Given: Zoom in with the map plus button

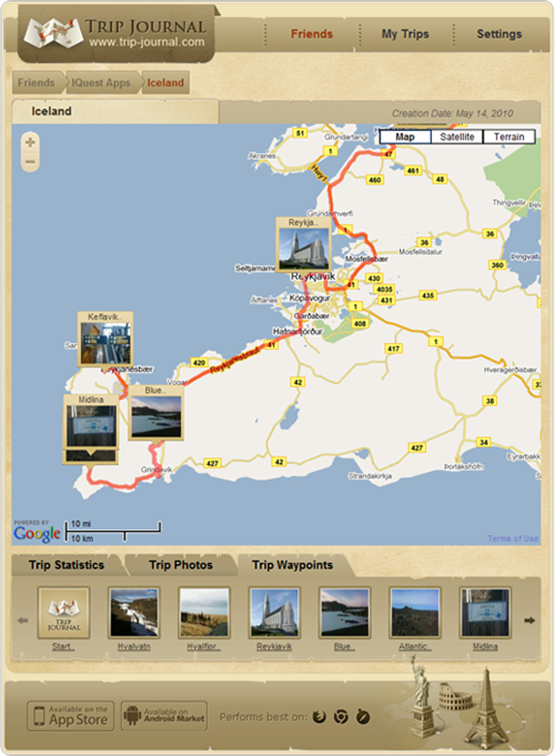Looking at the screenshot, I should [30, 143].
